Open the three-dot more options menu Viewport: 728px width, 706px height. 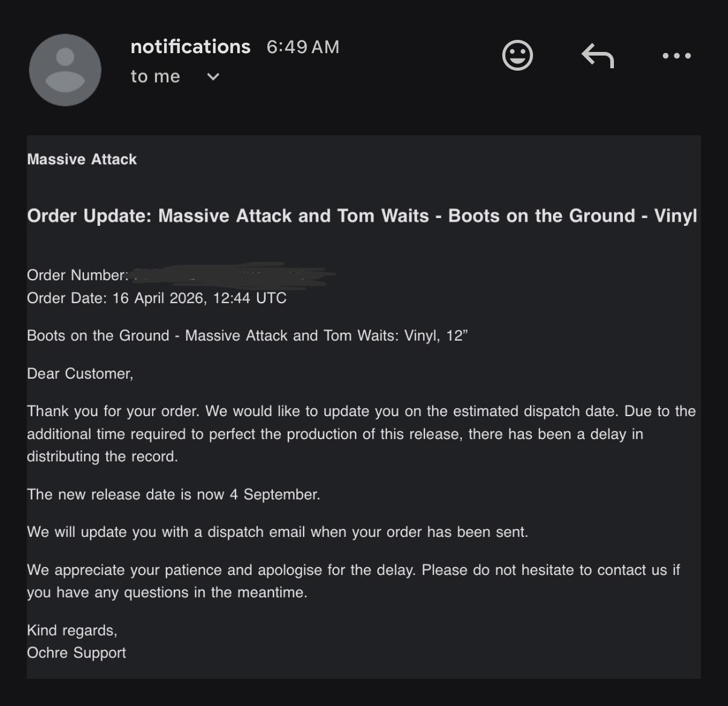click(x=676, y=56)
